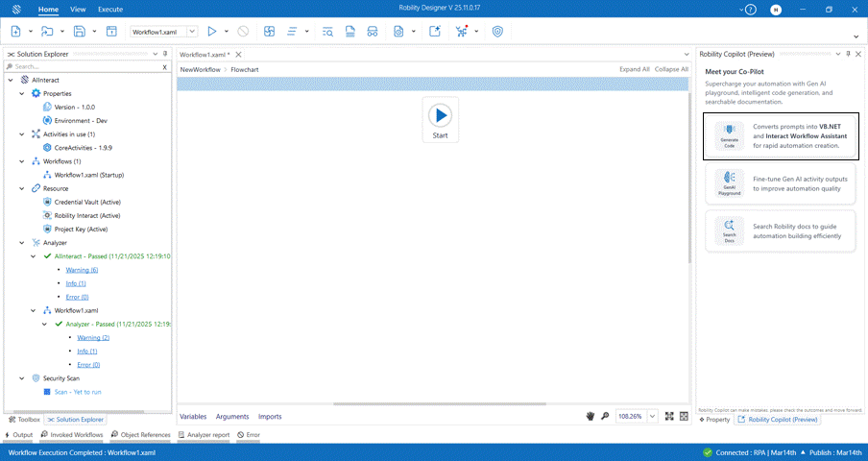Click Expand All in the designer
The width and height of the screenshot is (868, 461).
634,69
